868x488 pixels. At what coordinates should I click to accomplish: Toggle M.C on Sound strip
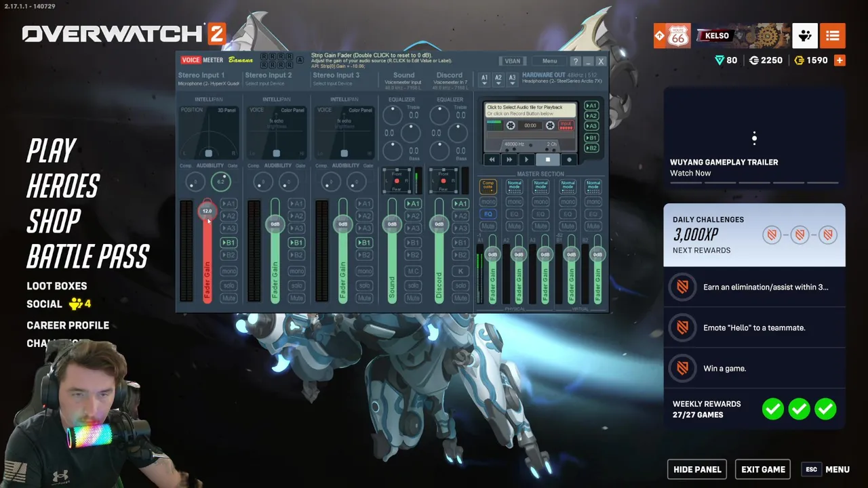413,272
